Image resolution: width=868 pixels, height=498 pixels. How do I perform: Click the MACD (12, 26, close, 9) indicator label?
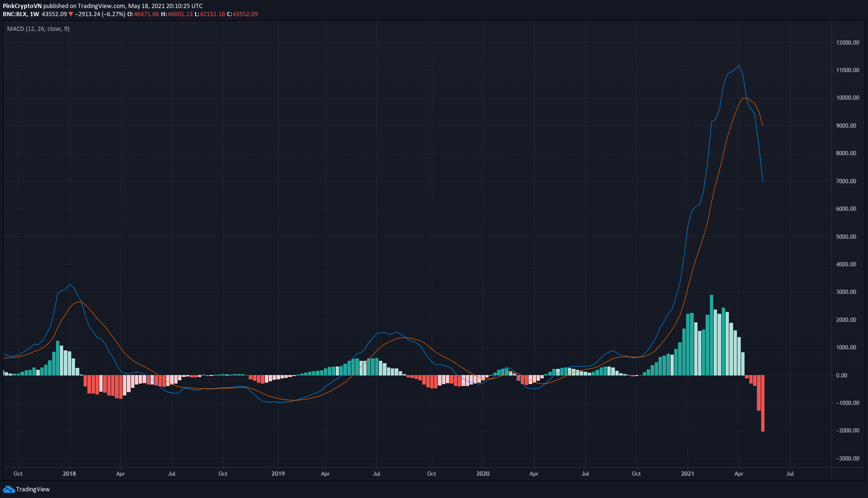click(38, 29)
